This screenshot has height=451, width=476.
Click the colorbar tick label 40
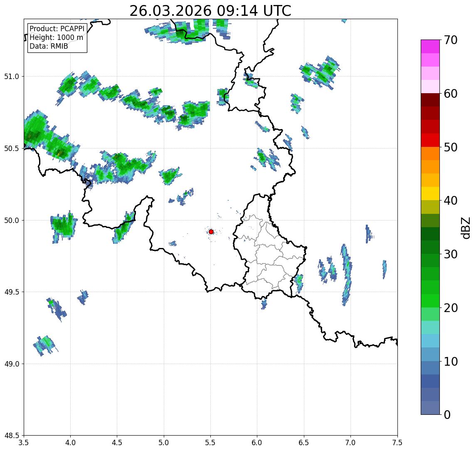(x=451, y=201)
